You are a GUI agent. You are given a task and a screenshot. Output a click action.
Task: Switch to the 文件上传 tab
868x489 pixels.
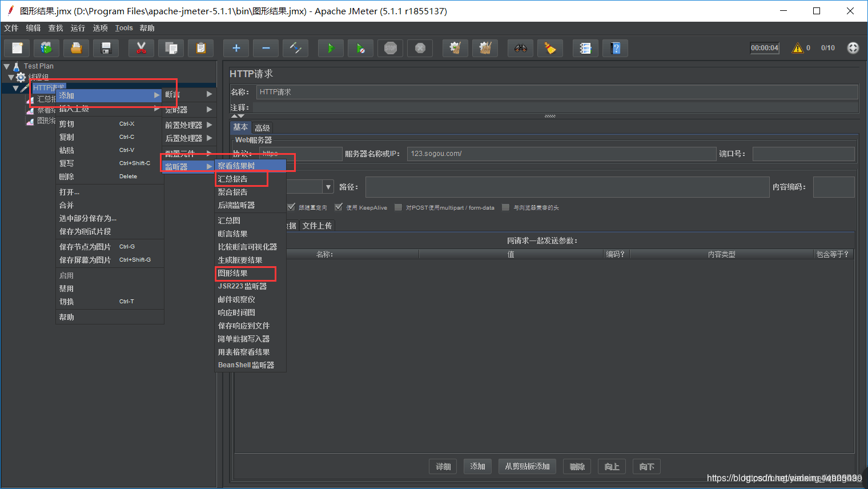pos(317,226)
